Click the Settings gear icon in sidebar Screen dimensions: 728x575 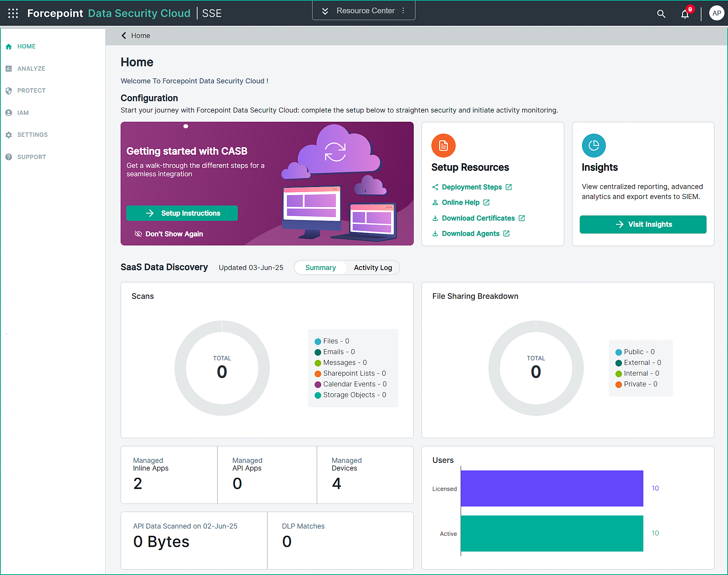[x=8, y=135]
